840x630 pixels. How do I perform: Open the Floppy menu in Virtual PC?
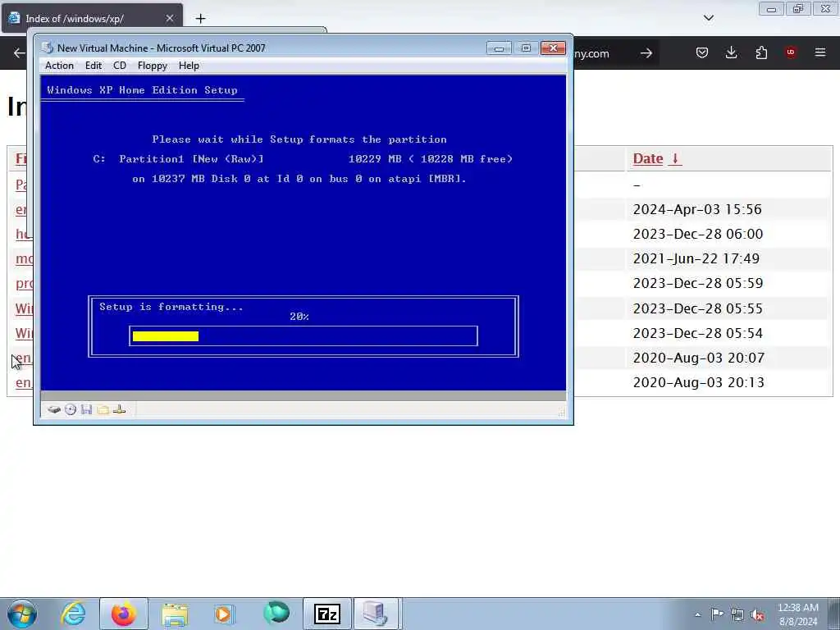coord(152,66)
